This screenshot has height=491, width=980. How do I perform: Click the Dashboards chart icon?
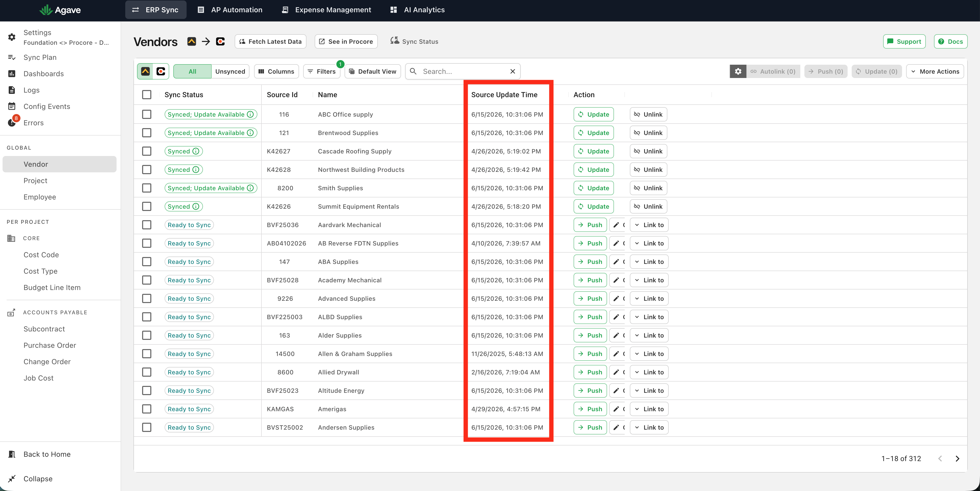[x=12, y=74]
